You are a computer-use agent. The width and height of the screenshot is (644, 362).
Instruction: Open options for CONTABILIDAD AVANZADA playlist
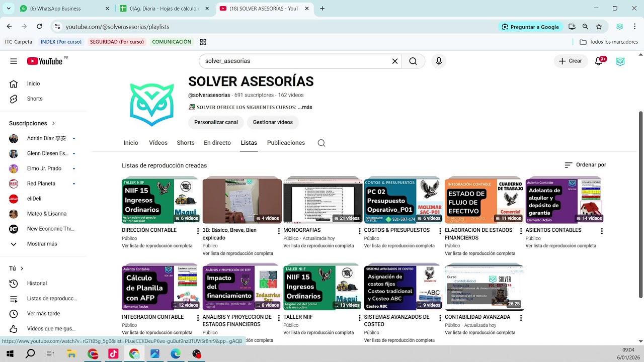click(521, 318)
